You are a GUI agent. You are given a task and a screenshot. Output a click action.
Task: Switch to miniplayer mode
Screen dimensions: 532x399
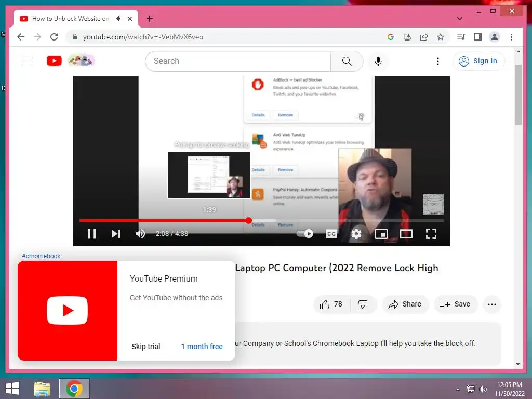(x=381, y=234)
